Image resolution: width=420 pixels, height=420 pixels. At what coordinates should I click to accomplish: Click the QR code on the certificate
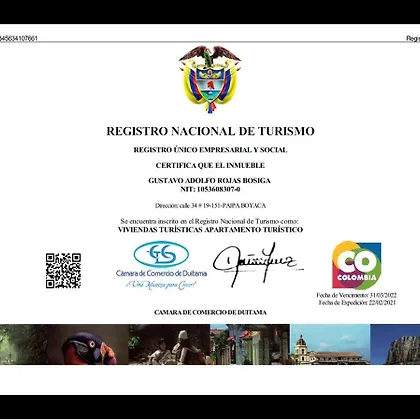tap(63, 271)
